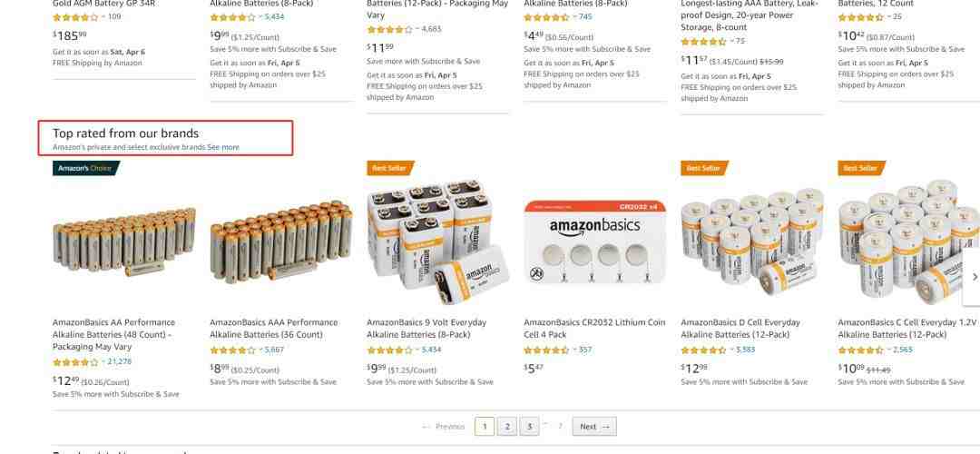
Task: Select current page 1 in pagination
Action: 485,427
